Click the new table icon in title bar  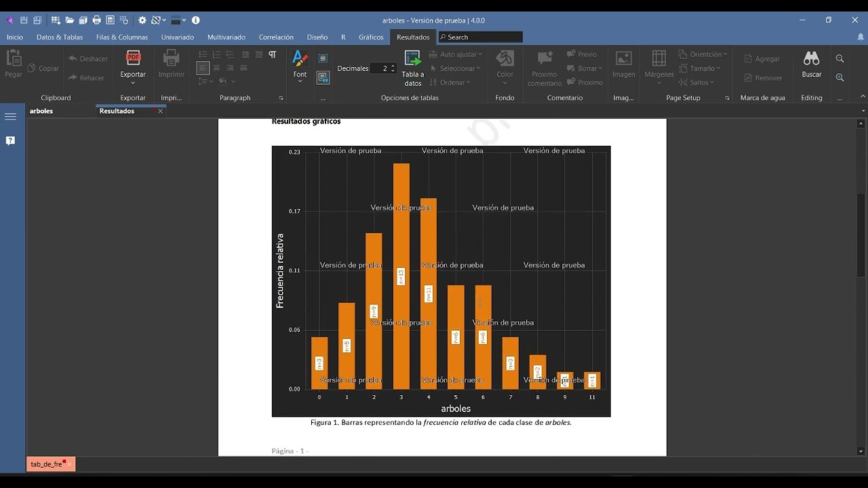tap(56, 20)
